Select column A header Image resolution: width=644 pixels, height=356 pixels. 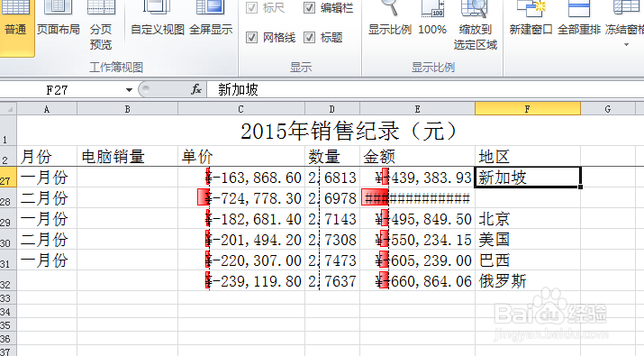click(x=47, y=109)
